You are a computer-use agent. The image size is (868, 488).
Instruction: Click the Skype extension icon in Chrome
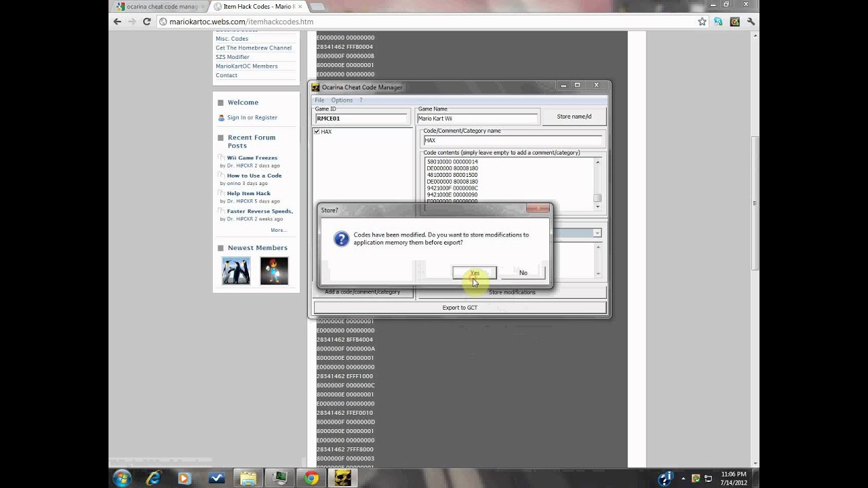718,22
